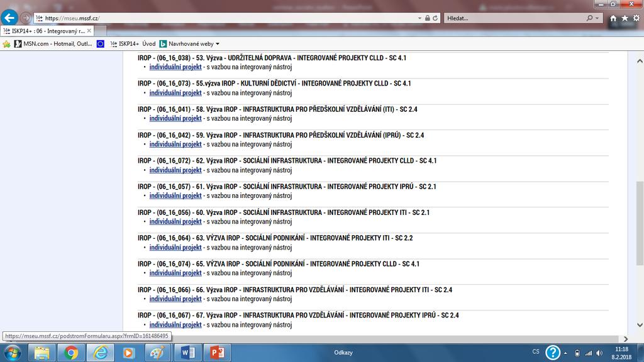Screen dimensions: 644x362
Task: Open individuální projekt under 63. VÝZVA Sociální podnikání
Action: (x=175, y=248)
